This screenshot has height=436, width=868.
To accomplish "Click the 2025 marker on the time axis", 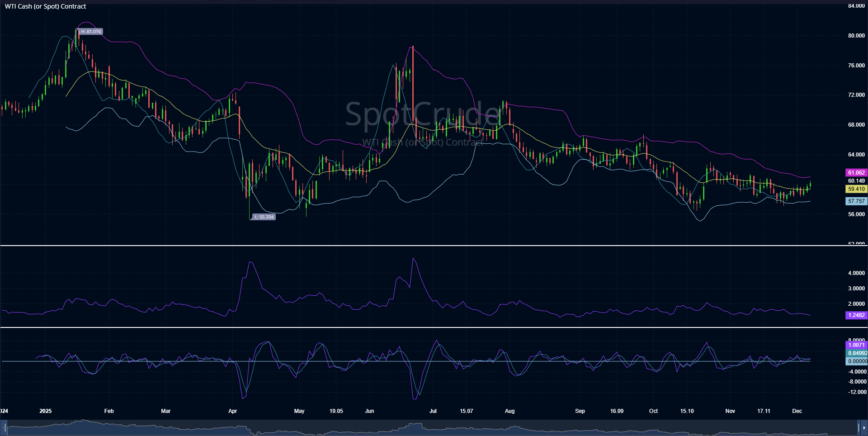I will tap(45, 411).
